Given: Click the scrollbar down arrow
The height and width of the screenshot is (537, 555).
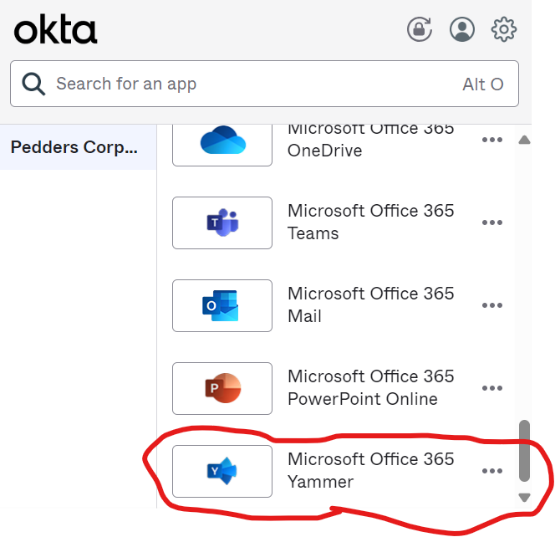Looking at the screenshot, I should coord(524,498).
